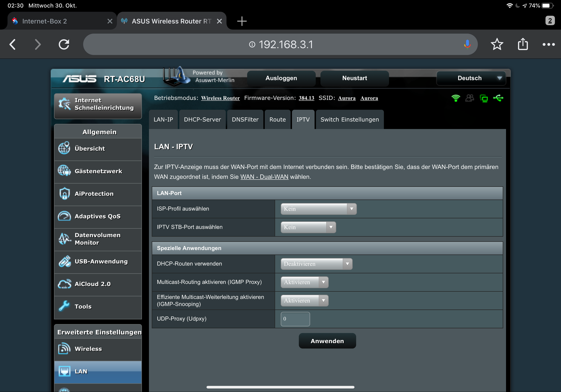
Task: Go back with the browser back arrow
Action: click(13, 44)
